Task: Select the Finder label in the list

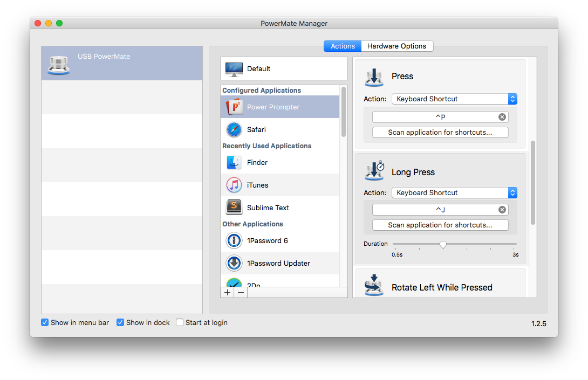Action: [257, 162]
